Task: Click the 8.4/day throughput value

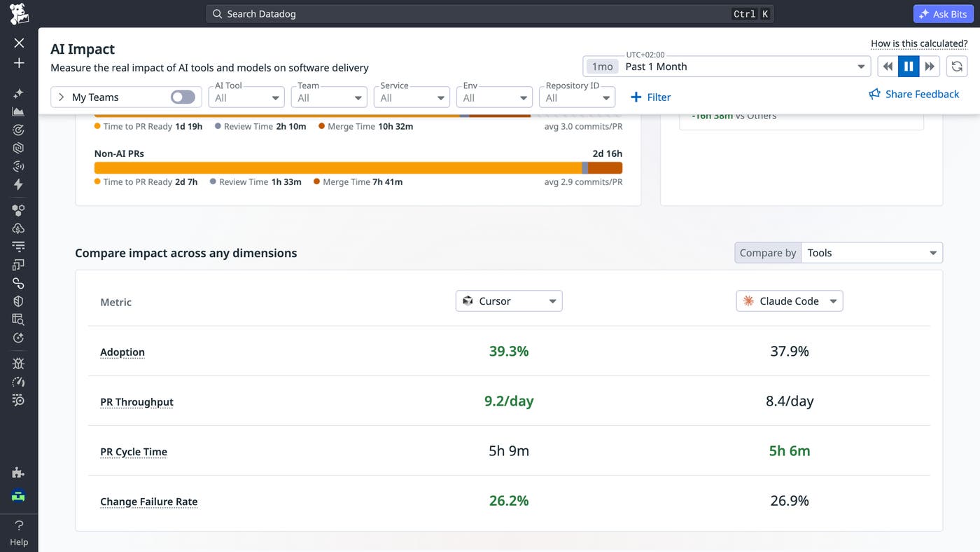Action: coord(790,401)
